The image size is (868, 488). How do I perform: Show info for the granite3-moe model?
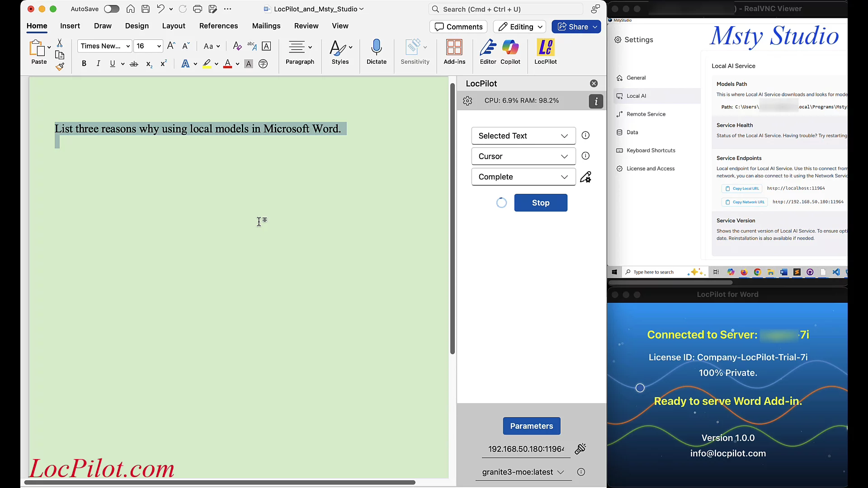[581, 472]
